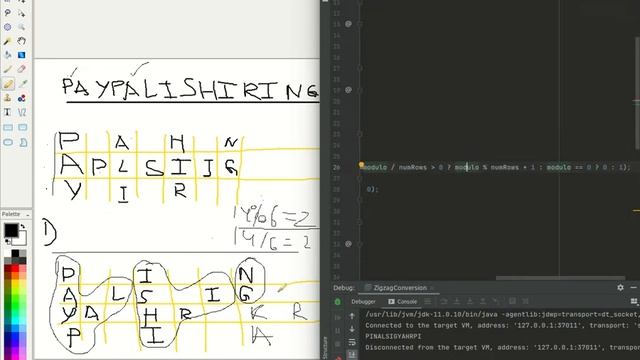Open Debug panel settings gear
The image size is (640, 360).
620,287
